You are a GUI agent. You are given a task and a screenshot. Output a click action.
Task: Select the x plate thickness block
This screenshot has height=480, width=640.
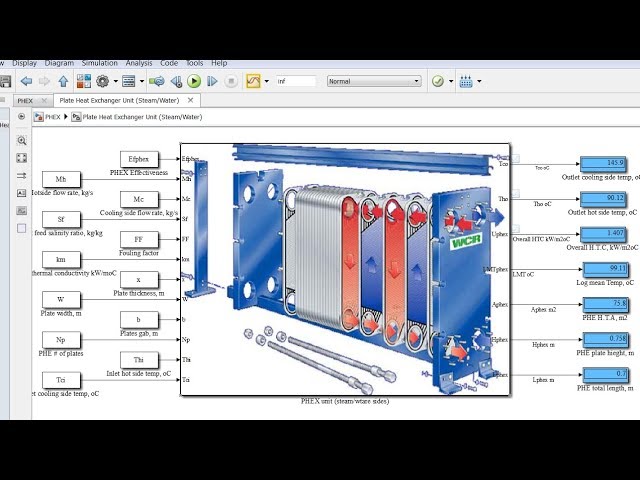pyautogui.click(x=139, y=280)
